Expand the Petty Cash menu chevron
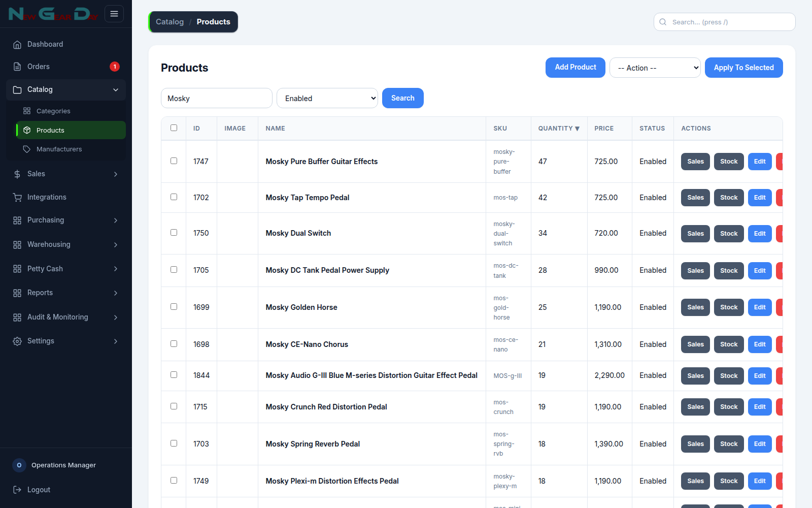 pos(116,269)
